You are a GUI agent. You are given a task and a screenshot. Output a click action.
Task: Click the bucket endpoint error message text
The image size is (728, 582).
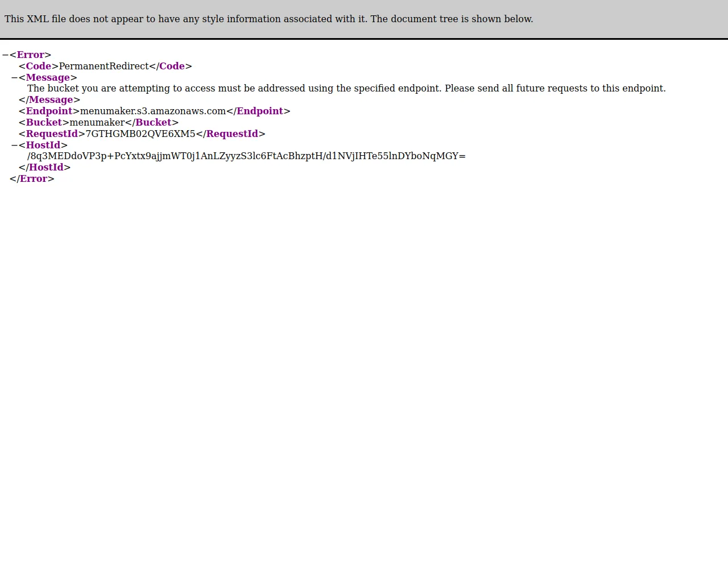click(346, 89)
